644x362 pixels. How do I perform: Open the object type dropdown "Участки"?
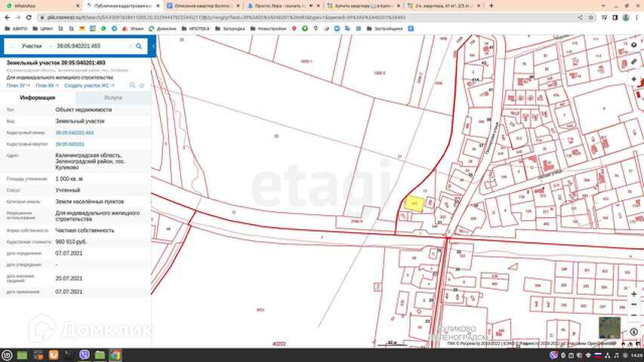(x=32, y=46)
